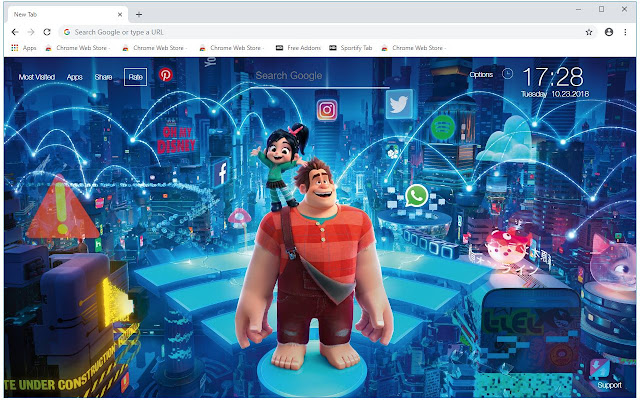Click the clock icon near Options
This screenshot has width=640, height=400.
pos(507,73)
